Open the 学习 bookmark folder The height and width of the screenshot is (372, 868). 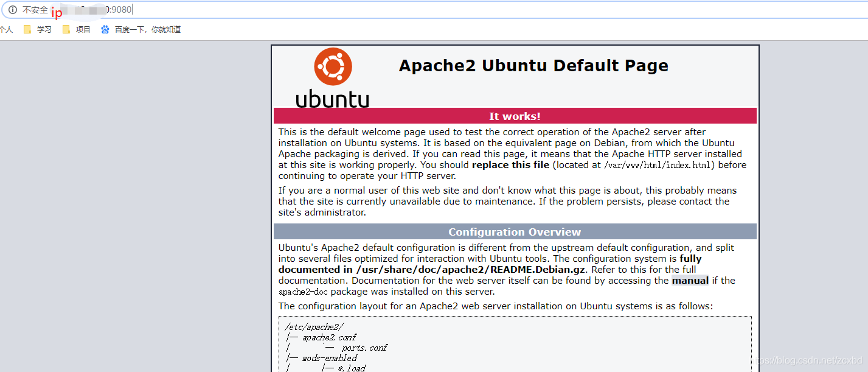pyautogui.click(x=38, y=29)
